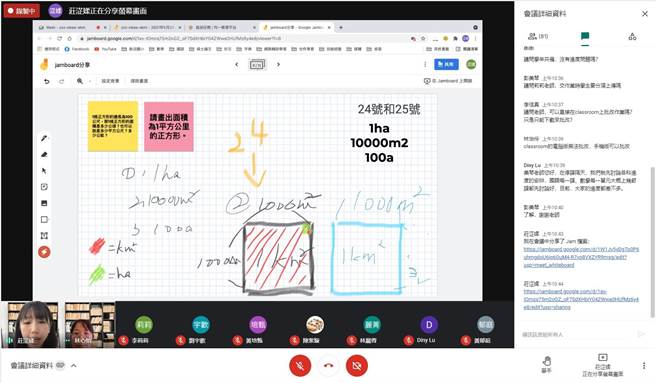
Task: Click Open on a Jamboard link
Action: (x=448, y=81)
